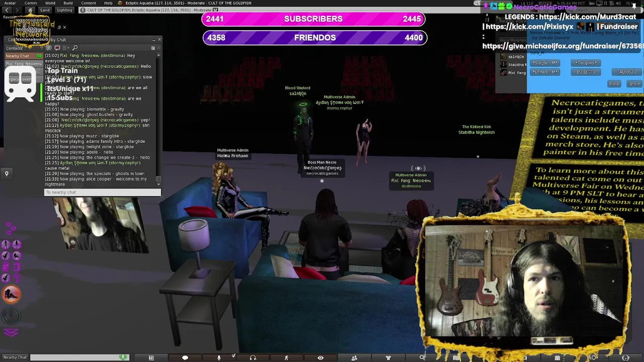Viewport: 644px width, 362px height.
Task: Open the Avatar menu
Action: (x=10, y=3)
